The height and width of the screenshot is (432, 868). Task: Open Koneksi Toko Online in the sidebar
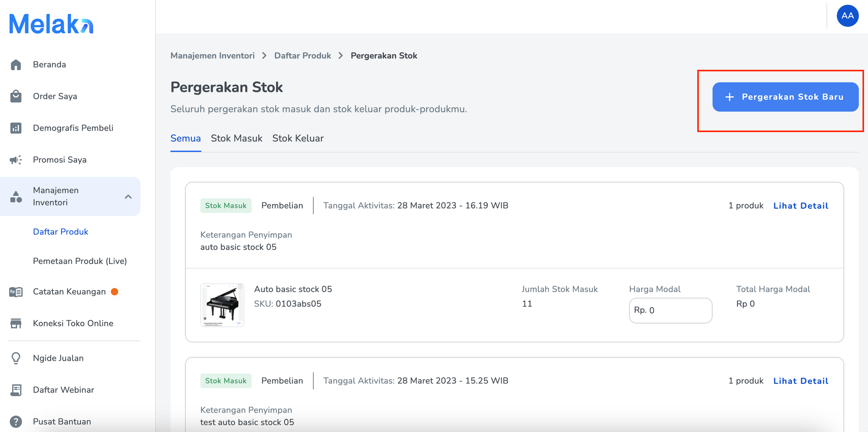[73, 324]
